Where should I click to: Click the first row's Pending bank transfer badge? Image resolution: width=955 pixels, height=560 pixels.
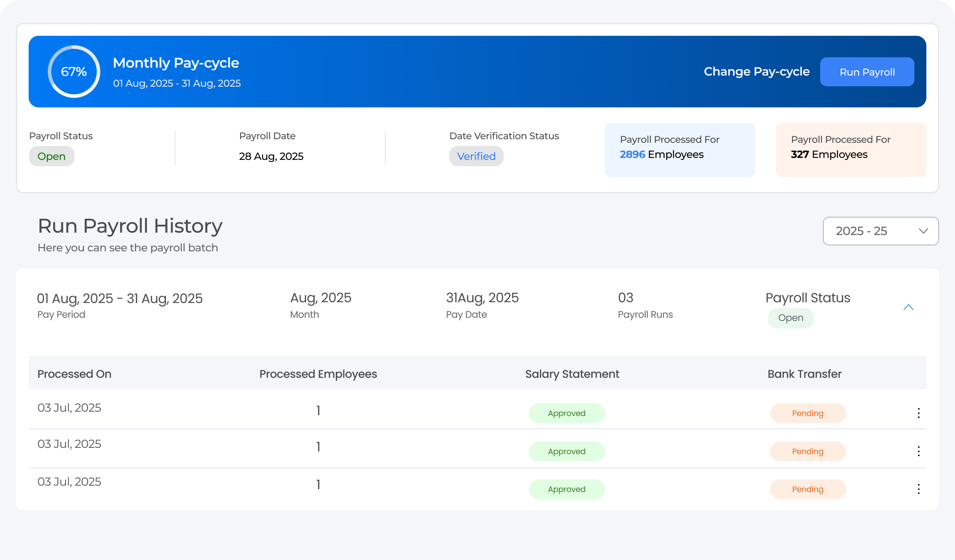807,413
